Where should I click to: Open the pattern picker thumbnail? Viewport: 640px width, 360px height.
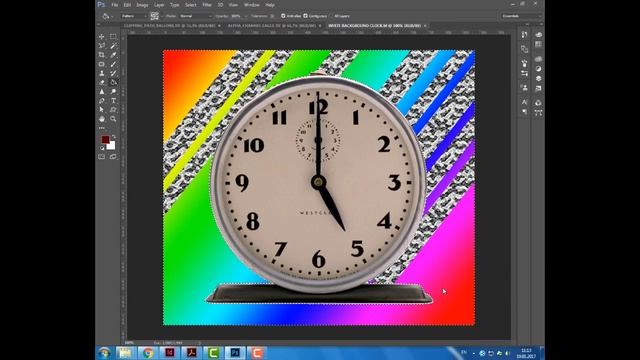(154, 16)
